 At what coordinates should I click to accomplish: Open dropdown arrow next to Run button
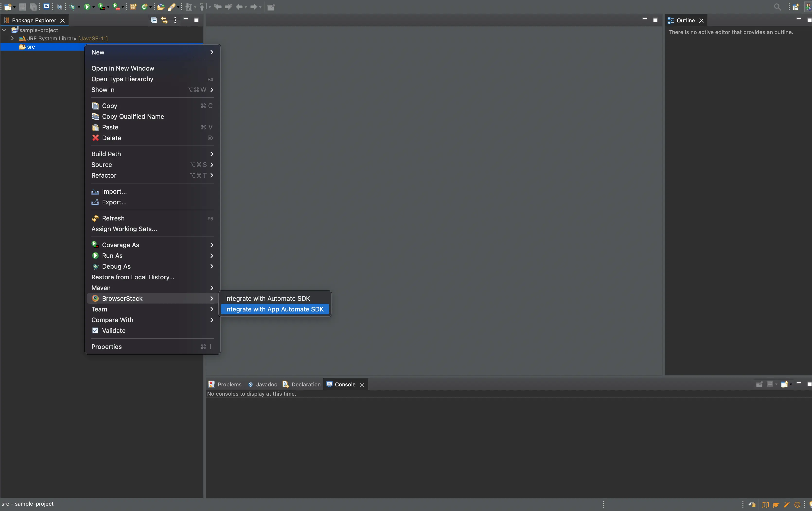(93, 7)
